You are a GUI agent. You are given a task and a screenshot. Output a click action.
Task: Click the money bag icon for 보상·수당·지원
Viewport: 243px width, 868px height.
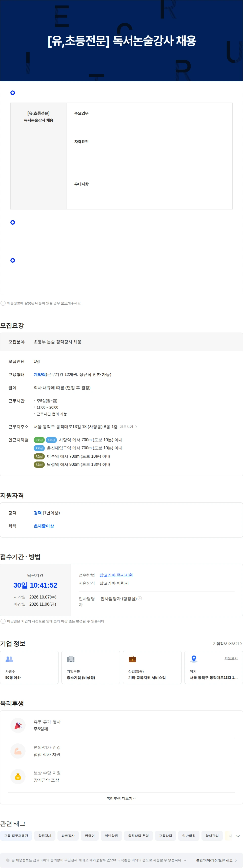pyautogui.click(x=18, y=776)
